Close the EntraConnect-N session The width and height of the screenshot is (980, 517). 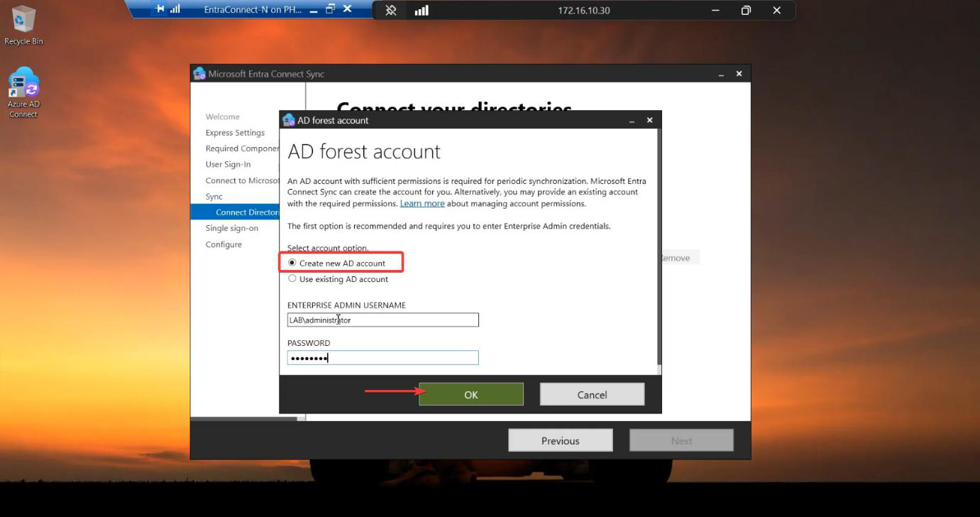coord(347,9)
